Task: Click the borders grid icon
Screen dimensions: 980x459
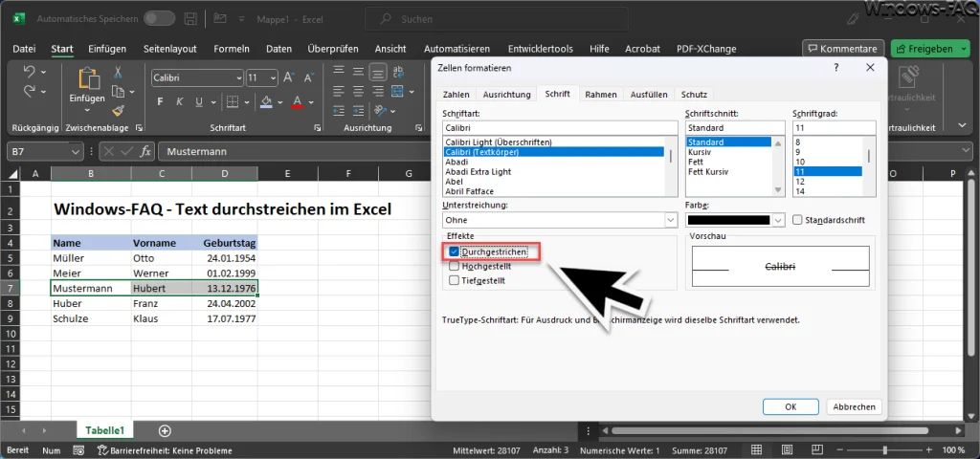Action: click(x=232, y=101)
